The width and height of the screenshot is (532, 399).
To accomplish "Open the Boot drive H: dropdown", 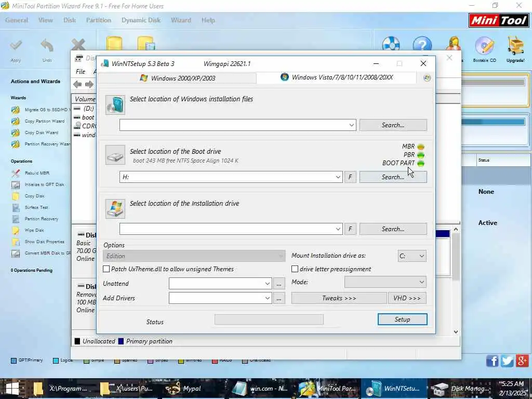I will (338, 177).
